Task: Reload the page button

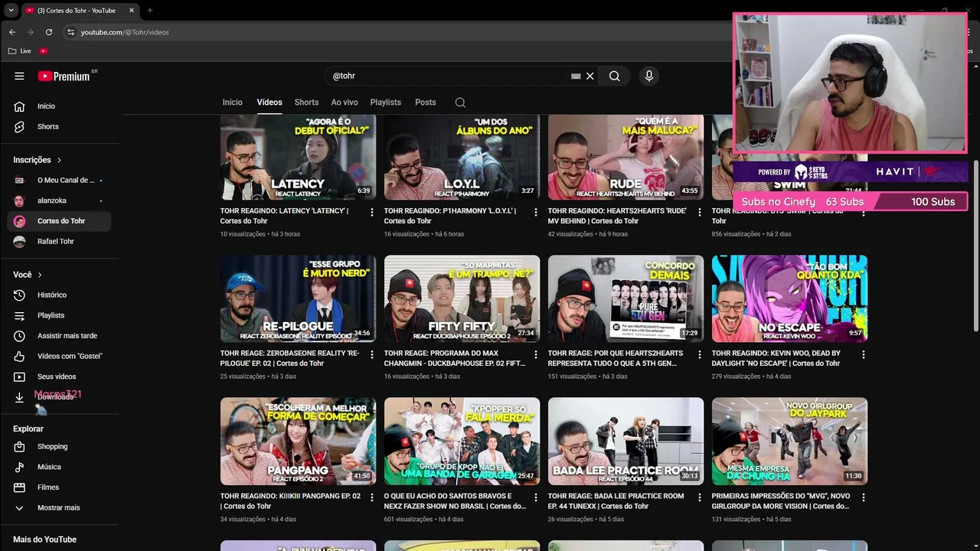Action: coord(49,32)
